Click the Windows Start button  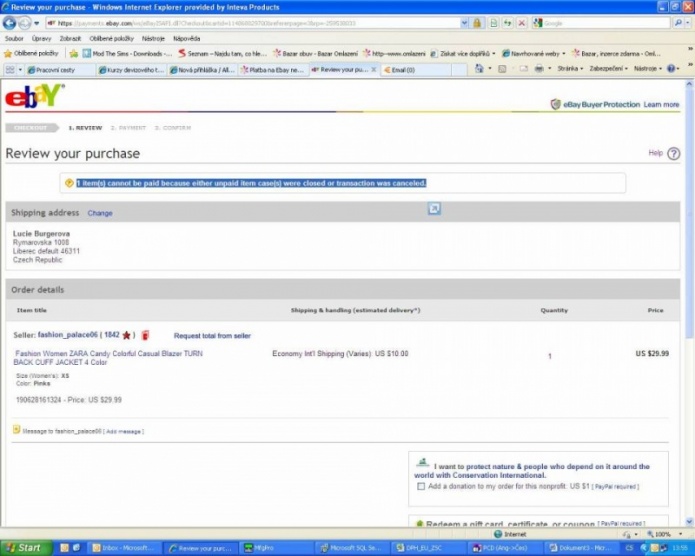(x=23, y=548)
